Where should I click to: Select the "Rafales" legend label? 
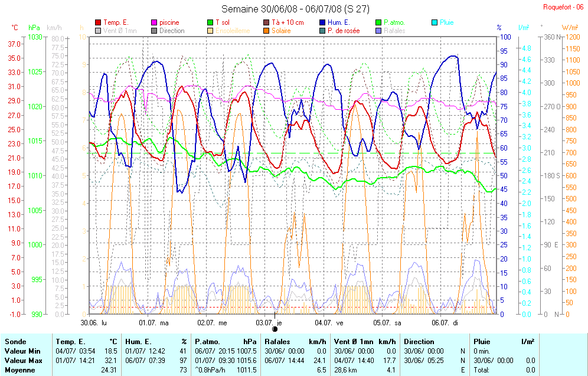[394, 31]
